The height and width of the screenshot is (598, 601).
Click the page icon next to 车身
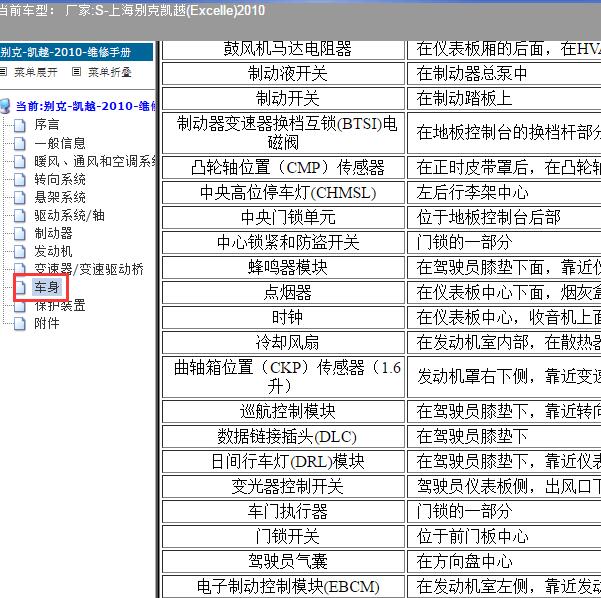pos(20,288)
